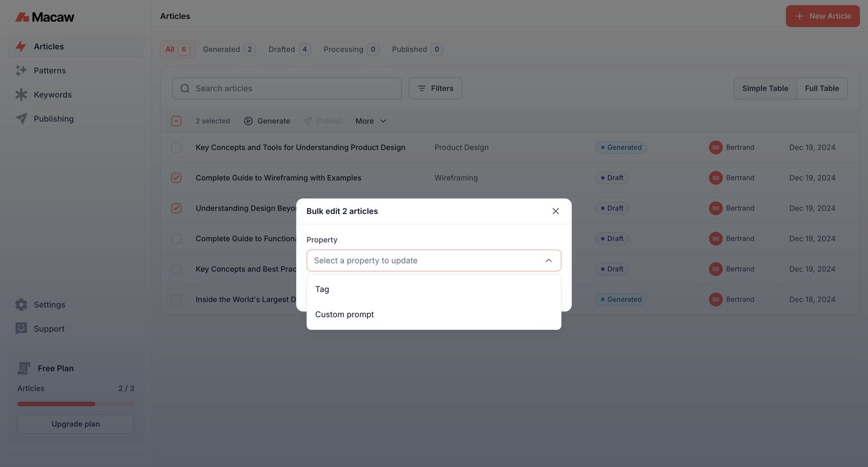This screenshot has height=467, width=868.
Task: Switch to Simple Table view
Action: (x=765, y=88)
